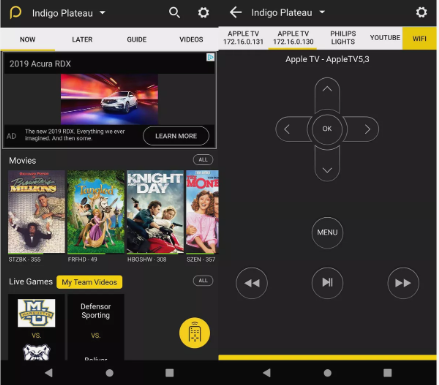Select the yellow WIFI tab
The width and height of the screenshot is (439, 385).
419,38
